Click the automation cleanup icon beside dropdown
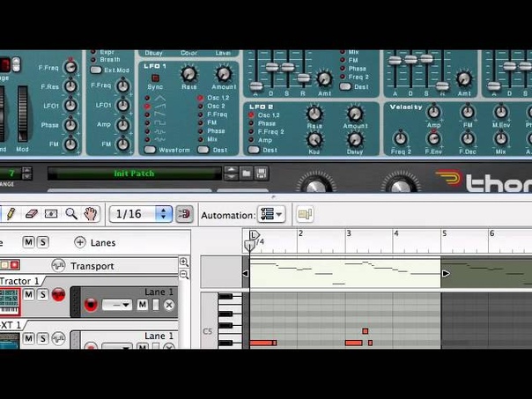This screenshot has width=532, height=399. (x=305, y=214)
